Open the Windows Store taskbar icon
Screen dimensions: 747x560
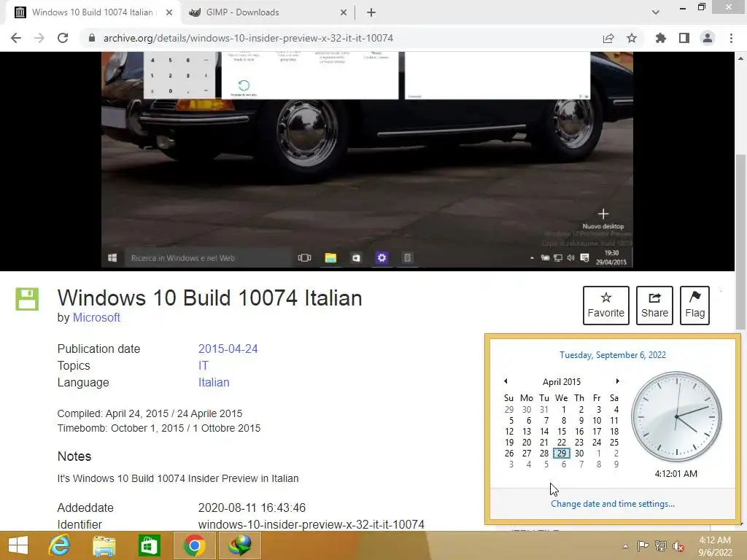point(149,545)
